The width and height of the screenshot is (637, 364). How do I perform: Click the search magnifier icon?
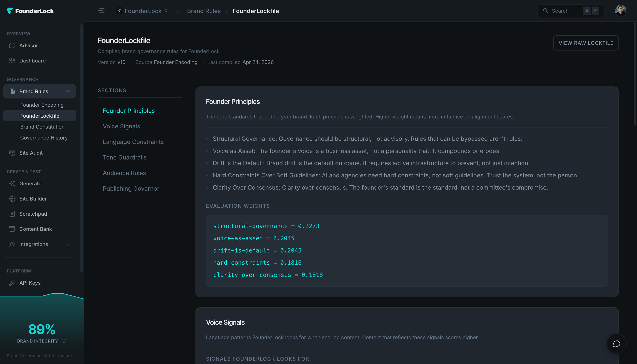(x=545, y=11)
